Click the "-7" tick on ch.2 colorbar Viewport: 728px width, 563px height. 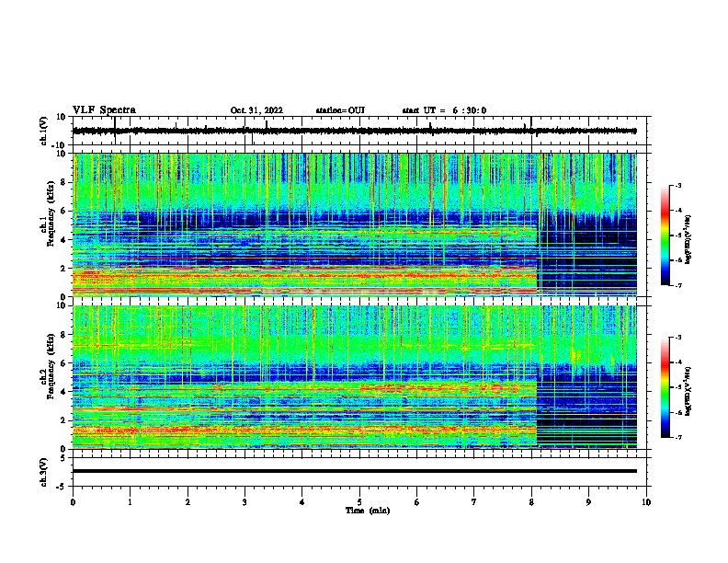coord(677,437)
